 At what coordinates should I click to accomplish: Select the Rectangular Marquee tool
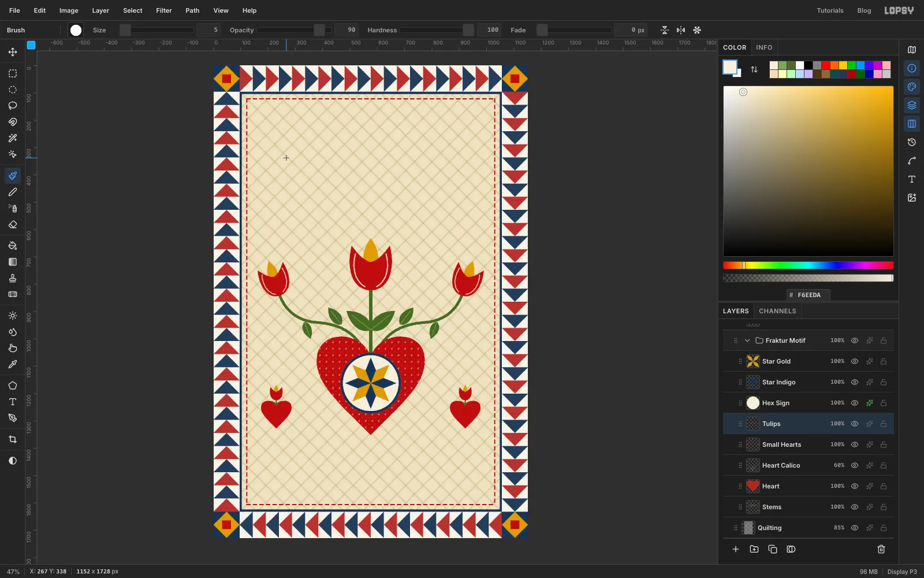coord(13,73)
